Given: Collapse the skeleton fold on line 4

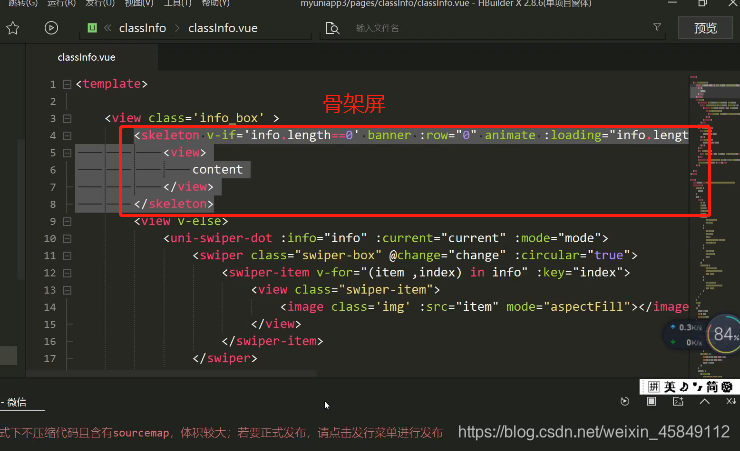Looking at the screenshot, I should pos(67,136).
